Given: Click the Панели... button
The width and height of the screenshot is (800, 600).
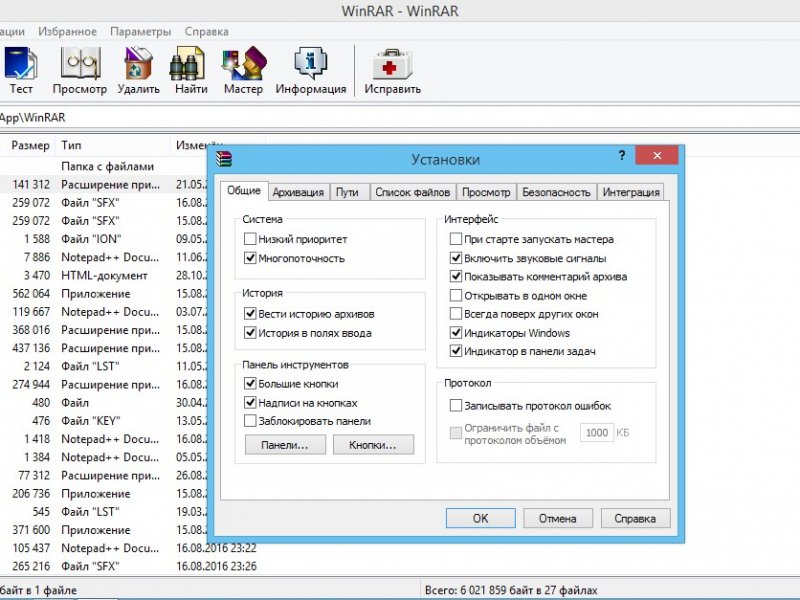Looking at the screenshot, I should 285,445.
